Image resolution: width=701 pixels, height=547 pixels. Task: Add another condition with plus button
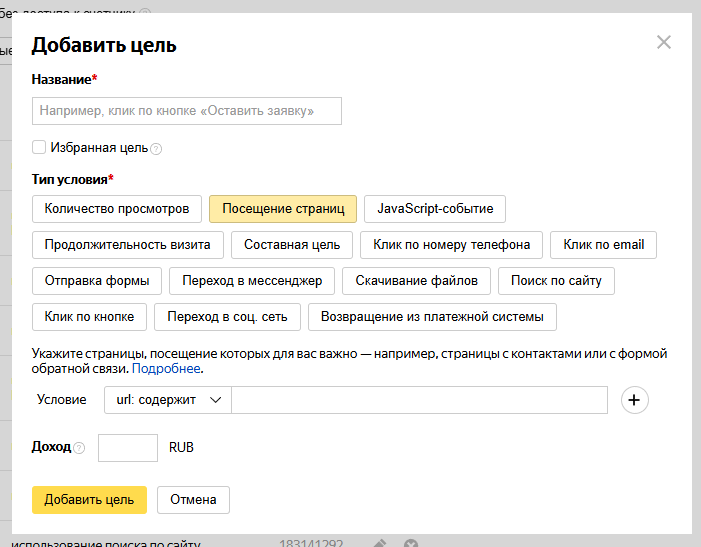click(634, 400)
